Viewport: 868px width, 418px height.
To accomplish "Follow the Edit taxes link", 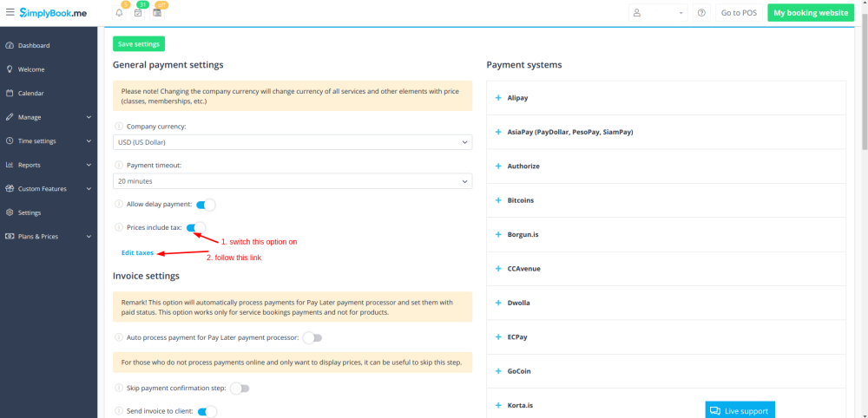I will click(x=137, y=253).
